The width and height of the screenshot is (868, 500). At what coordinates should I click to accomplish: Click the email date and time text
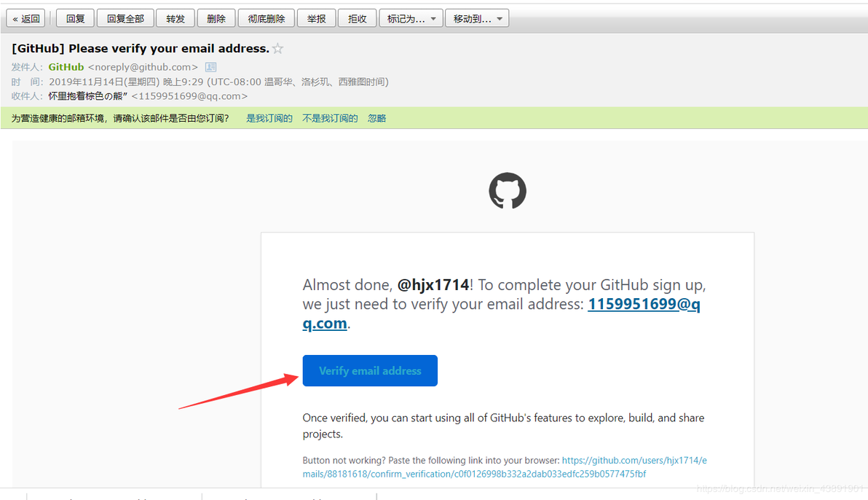(218, 82)
